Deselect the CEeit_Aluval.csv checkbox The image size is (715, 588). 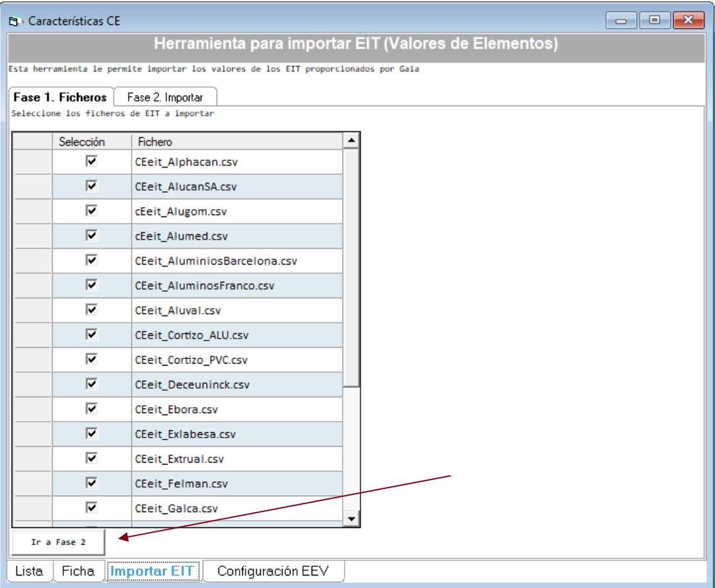coord(92,310)
